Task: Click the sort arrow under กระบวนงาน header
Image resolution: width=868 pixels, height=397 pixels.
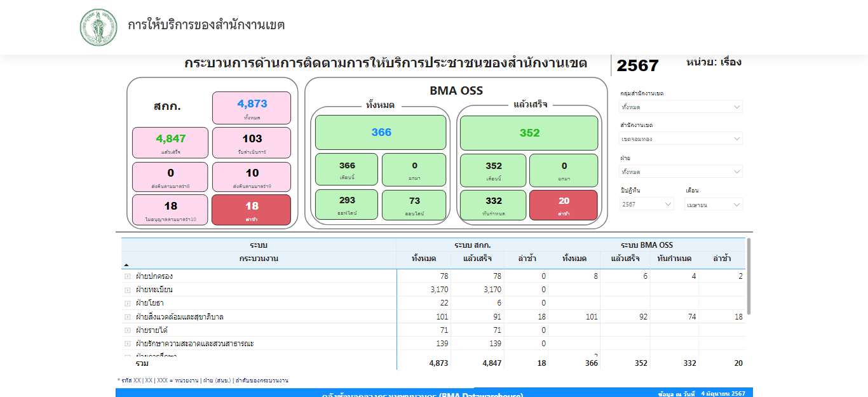Action: point(126,264)
